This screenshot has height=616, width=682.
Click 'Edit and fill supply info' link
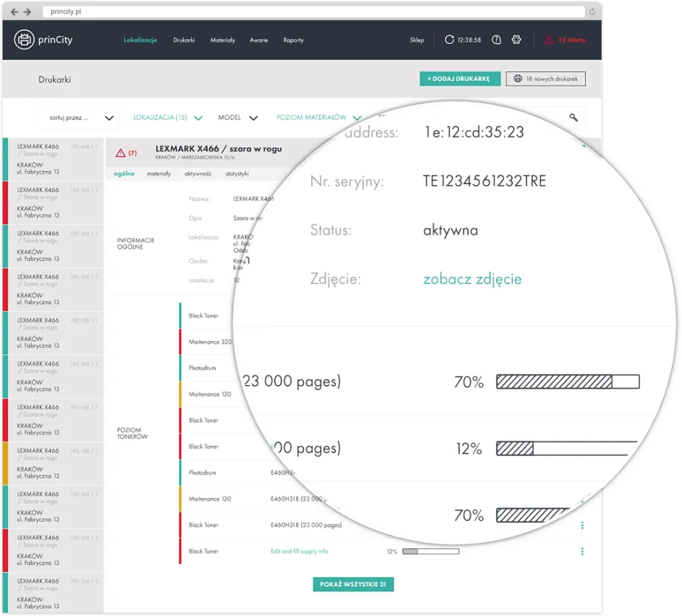coord(299,551)
